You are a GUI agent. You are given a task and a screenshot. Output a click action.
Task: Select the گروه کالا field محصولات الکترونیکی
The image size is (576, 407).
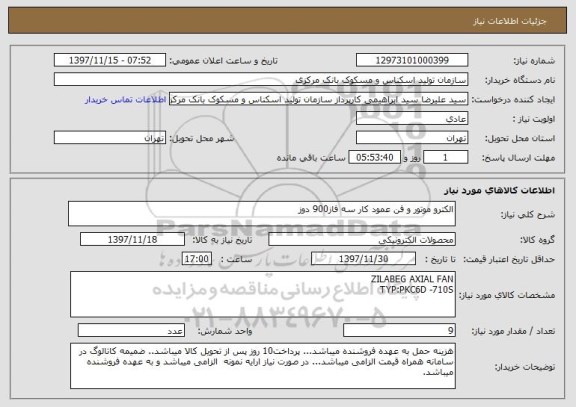pyautogui.click(x=362, y=239)
